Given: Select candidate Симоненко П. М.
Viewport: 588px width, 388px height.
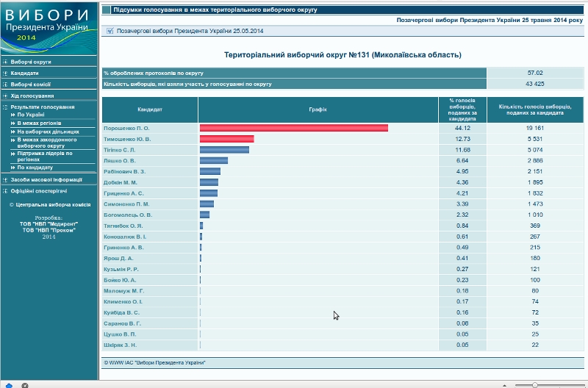Looking at the screenshot, I should point(126,204).
